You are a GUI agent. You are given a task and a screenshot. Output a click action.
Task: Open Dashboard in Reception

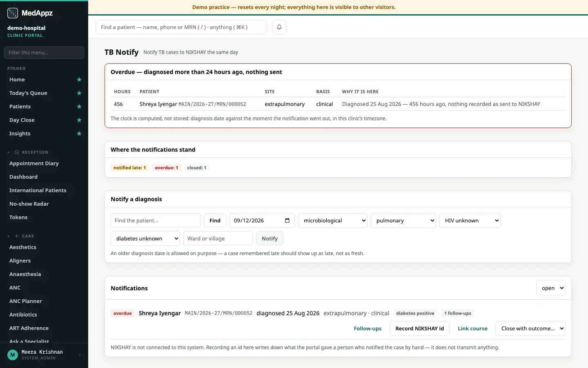click(x=24, y=177)
